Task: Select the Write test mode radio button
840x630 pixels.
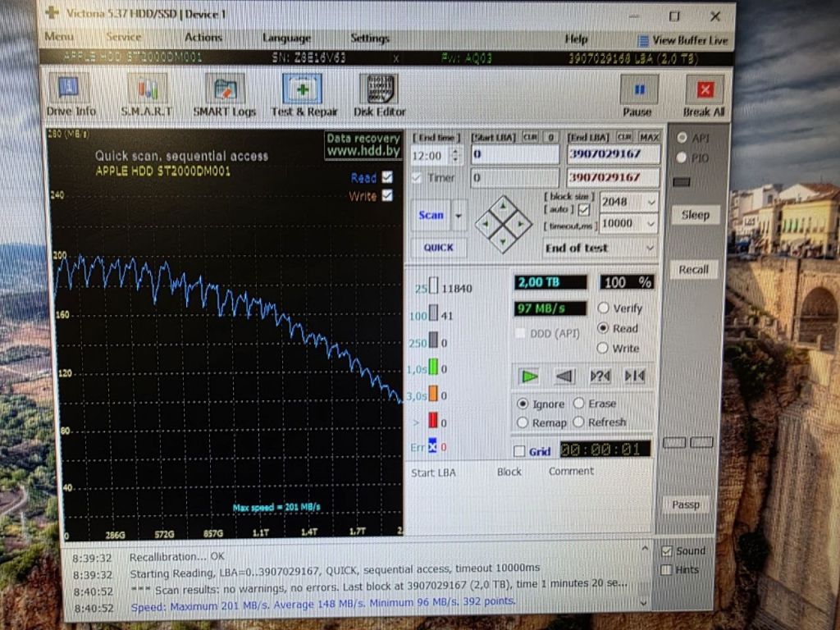Action: [603, 348]
